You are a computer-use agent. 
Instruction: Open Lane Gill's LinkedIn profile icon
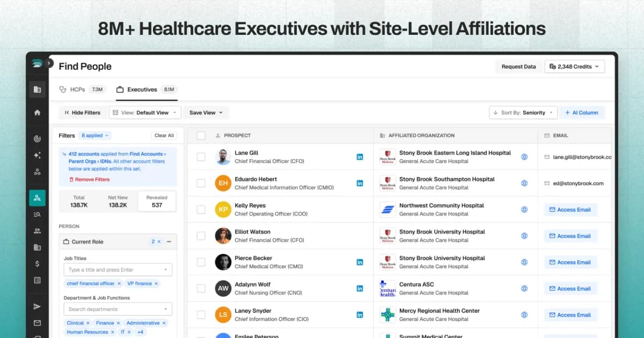point(360,157)
